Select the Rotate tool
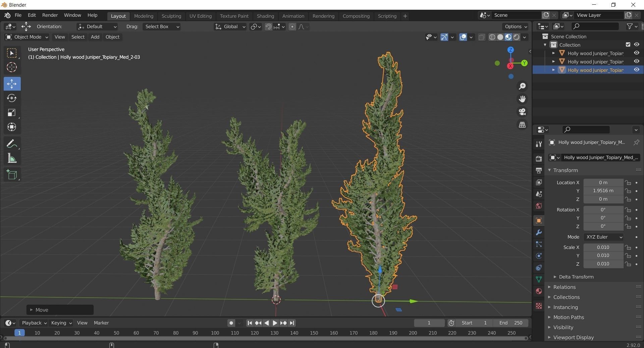Viewport: 644px width, 348px height. coord(12,98)
